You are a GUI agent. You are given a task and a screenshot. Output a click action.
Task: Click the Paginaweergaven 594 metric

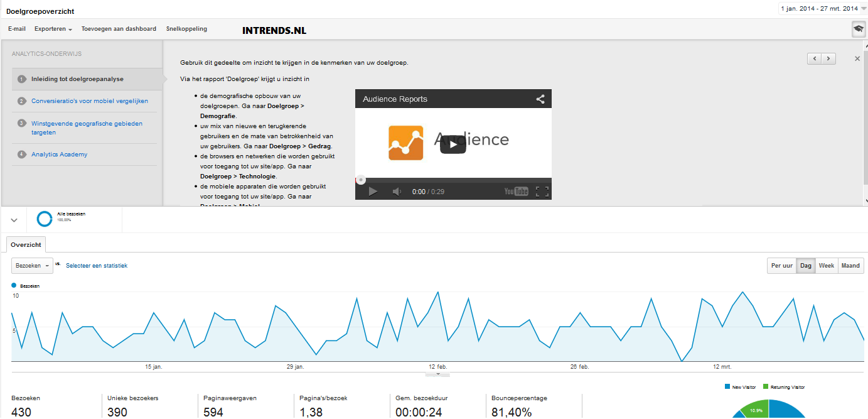click(230, 406)
